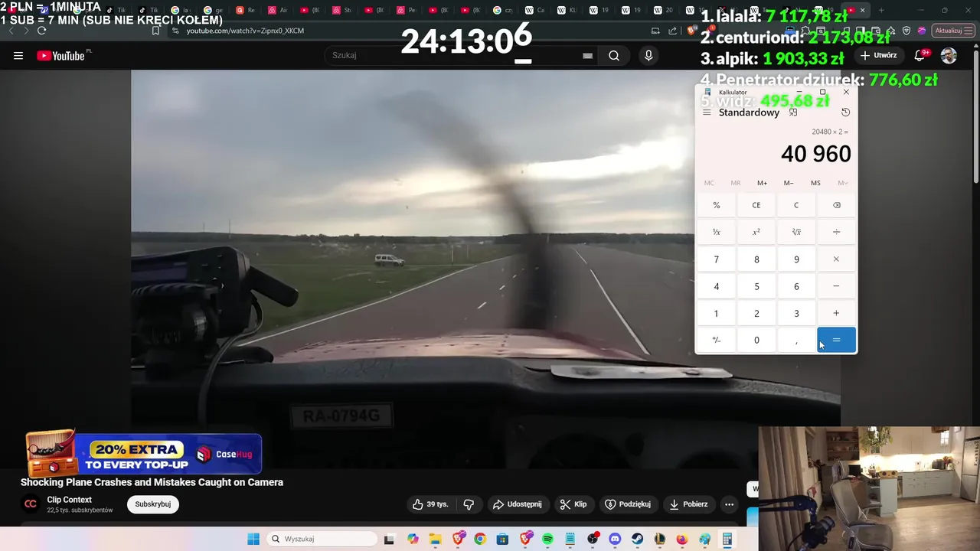Viewport: 980px width, 551px height.
Task: Click the browser address bar URL
Action: 245,31
